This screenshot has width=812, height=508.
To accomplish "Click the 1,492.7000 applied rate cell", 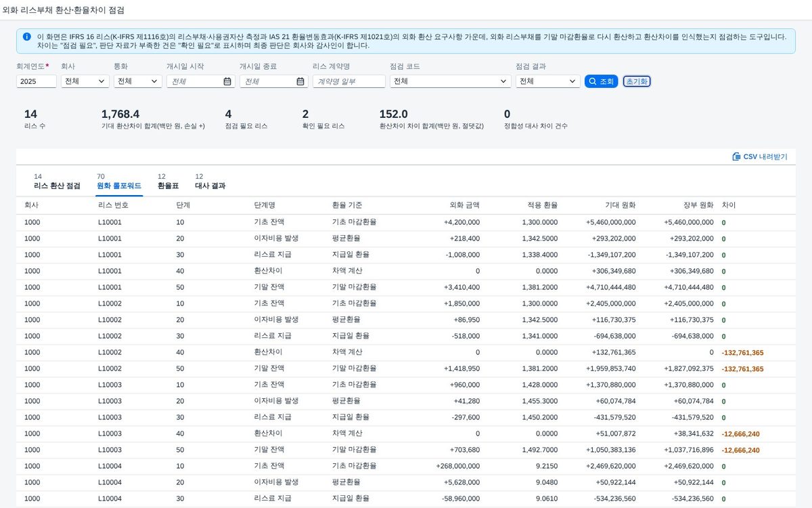I will 540,450.
